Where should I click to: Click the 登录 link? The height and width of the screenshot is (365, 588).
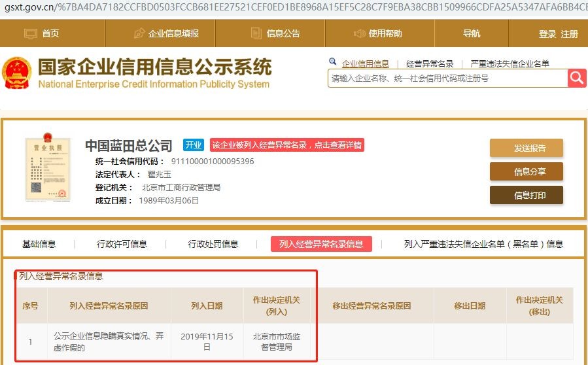pyautogui.click(x=547, y=34)
